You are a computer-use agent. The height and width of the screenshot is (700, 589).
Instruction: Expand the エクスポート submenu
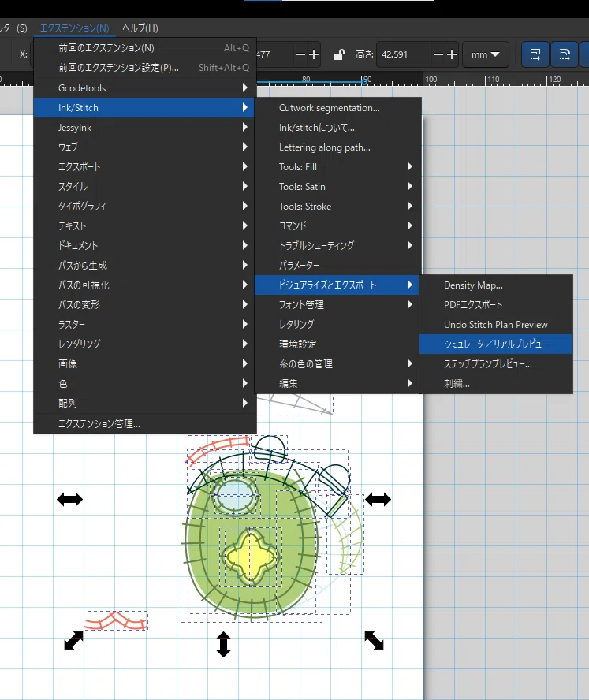144,166
